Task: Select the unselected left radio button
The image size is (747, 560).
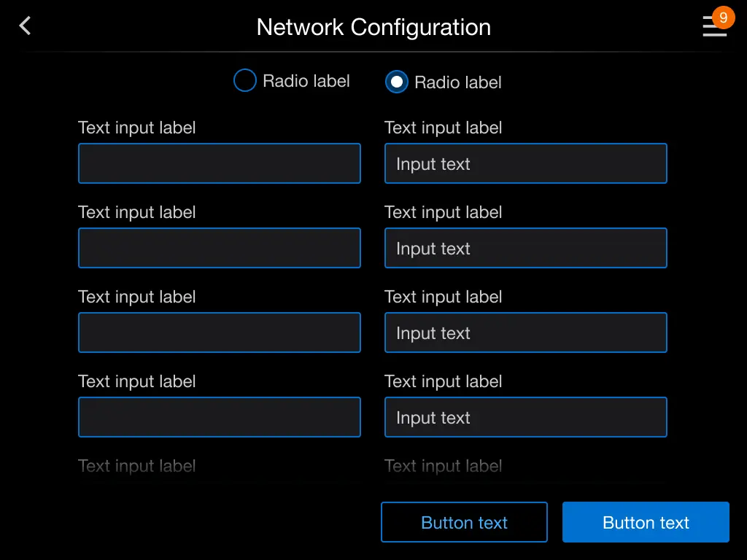Action: [x=244, y=81]
